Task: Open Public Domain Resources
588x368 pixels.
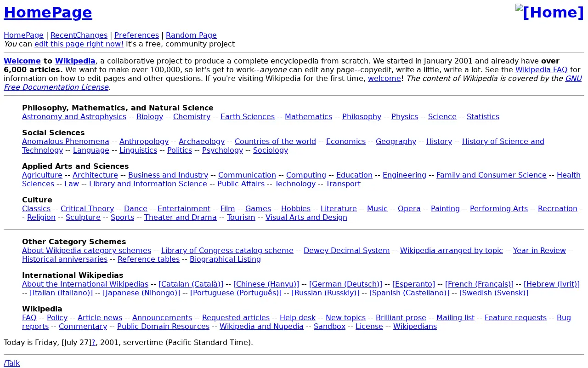Action: pyautogui.click(x=163, y=327)
